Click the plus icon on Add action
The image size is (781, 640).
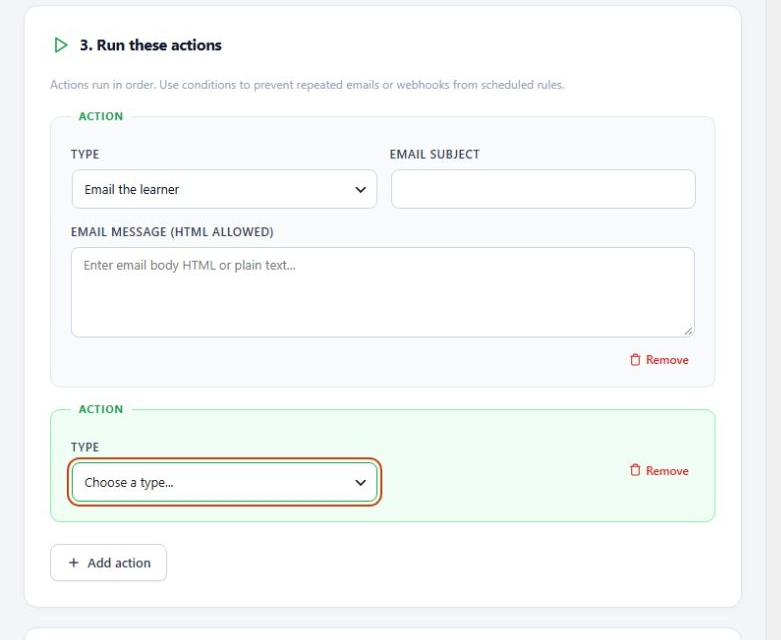74,563
